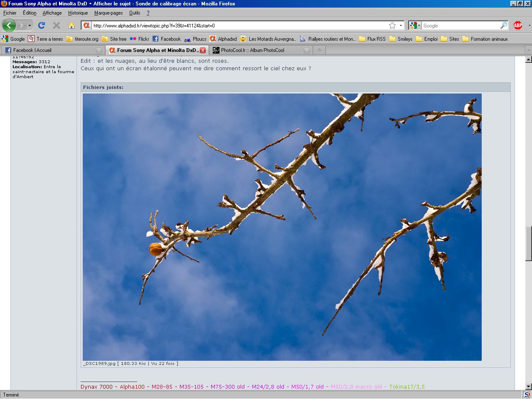Bookmark this page with the star icon

point(392,25)
